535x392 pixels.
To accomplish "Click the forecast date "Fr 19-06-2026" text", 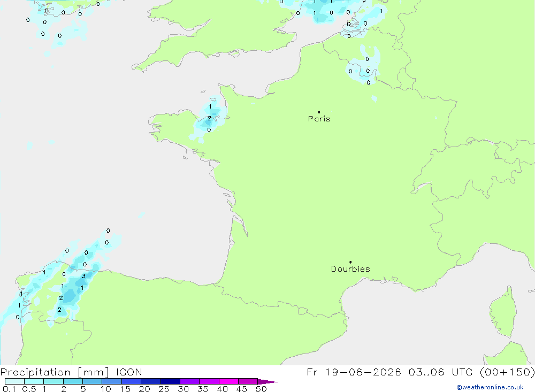I will tap(354, 372).
